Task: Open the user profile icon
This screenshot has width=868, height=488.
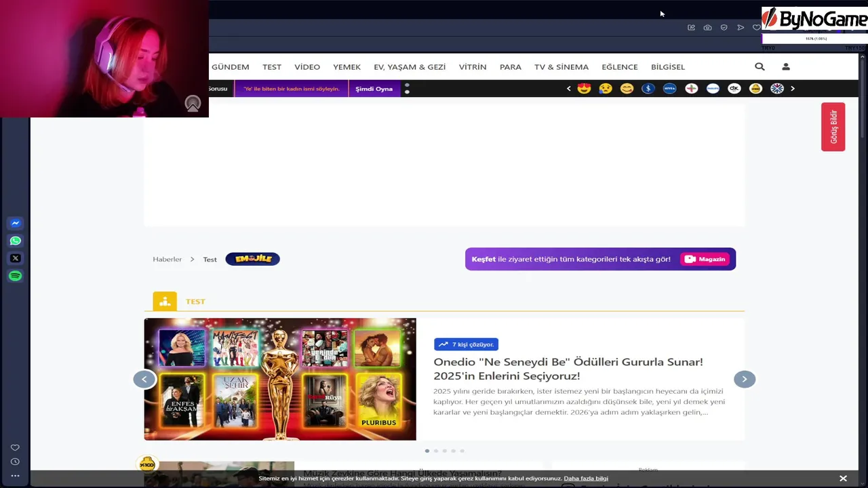Action: pyautogui.click(x=786, y=66)
